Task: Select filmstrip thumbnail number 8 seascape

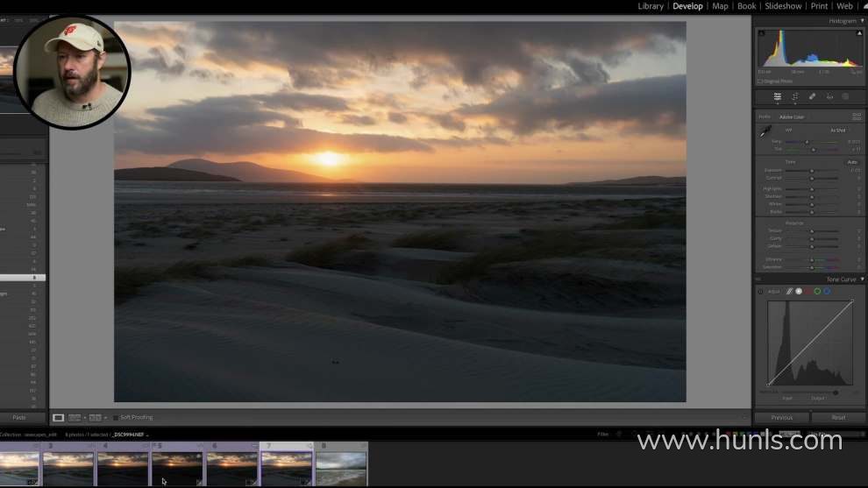Action: (341, 468)
